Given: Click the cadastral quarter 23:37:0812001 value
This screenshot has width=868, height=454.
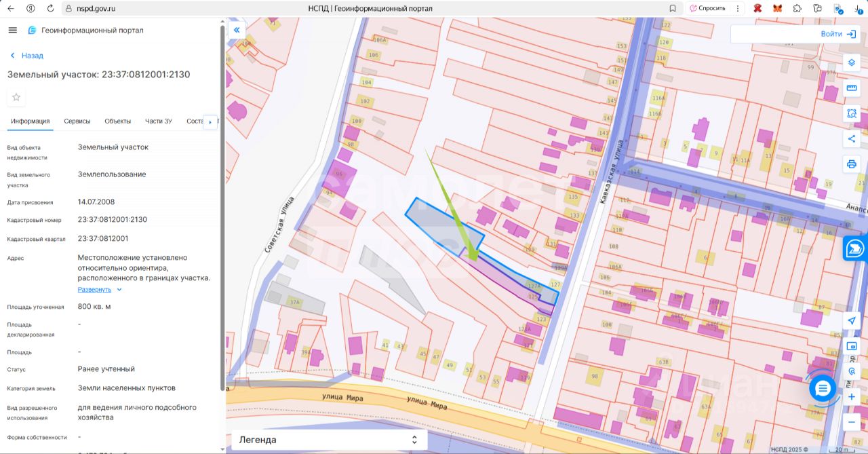Looking at the screenshot, I should pyautogui.click(x=103, y=239).
